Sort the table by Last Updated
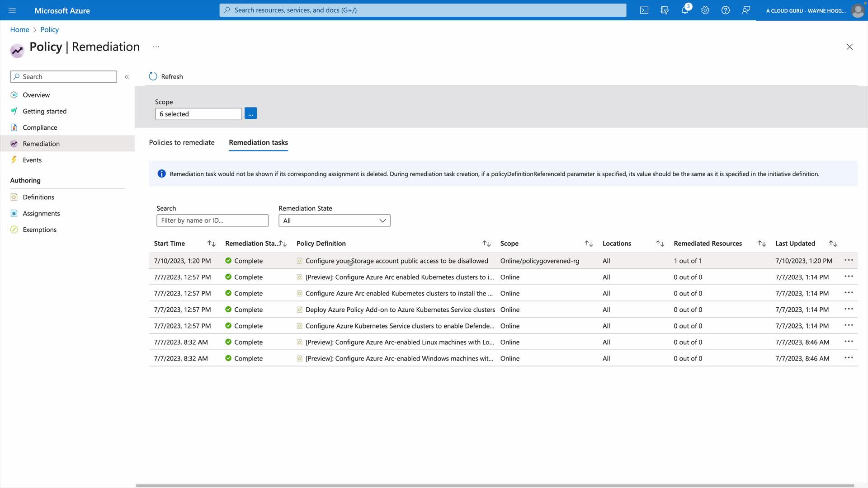 (833, 244)
